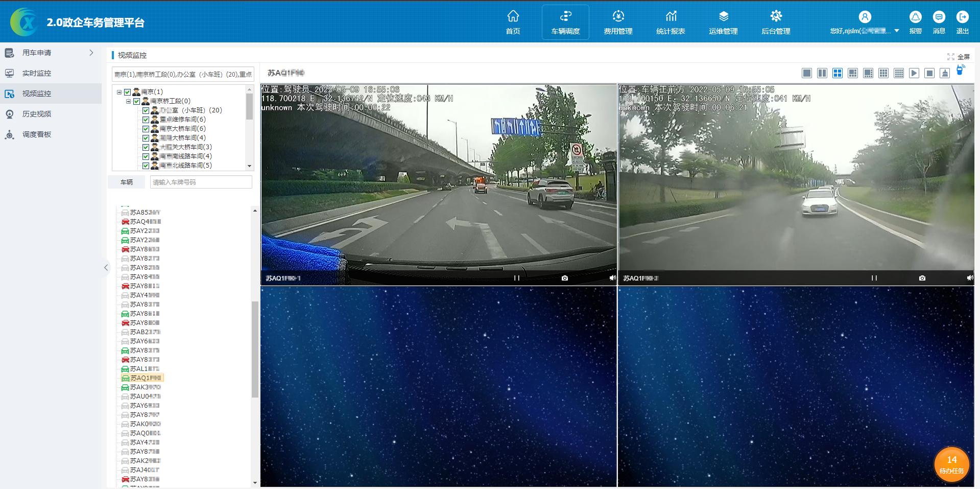Screen dimensions: 980x489
Task: Open the 费用管理 top menu
Action: click(x=618, y=22)
